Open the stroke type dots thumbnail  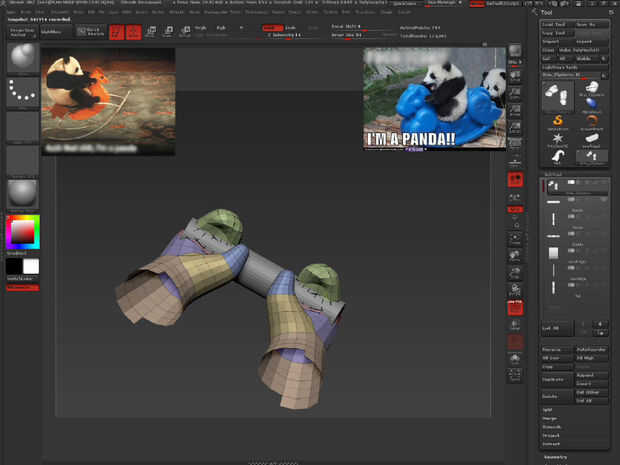pos(22,93)
